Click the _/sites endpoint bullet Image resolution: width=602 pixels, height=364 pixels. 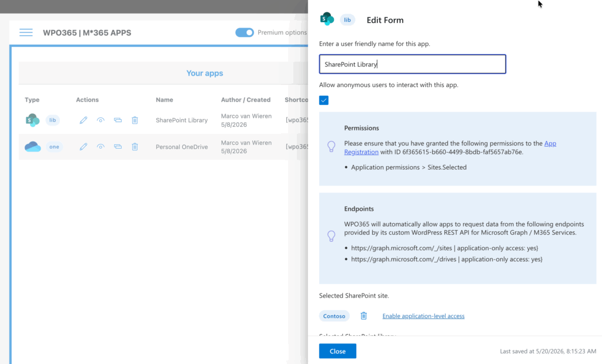click(x=444, y=248)
